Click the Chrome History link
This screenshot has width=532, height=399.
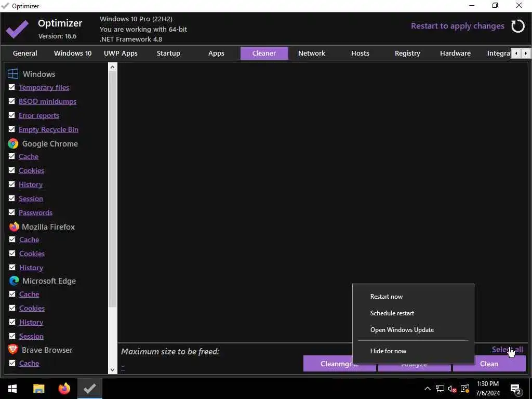31,184
